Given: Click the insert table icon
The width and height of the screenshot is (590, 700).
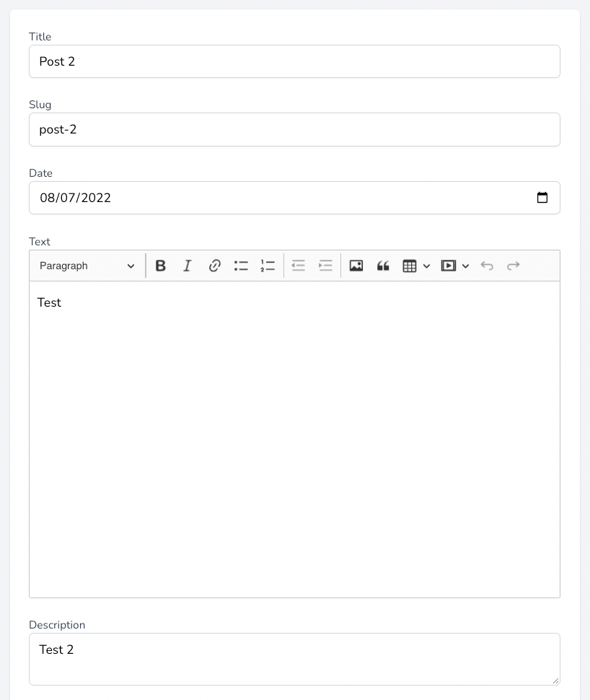Looking at the screenshot, I should pos(409,266).
